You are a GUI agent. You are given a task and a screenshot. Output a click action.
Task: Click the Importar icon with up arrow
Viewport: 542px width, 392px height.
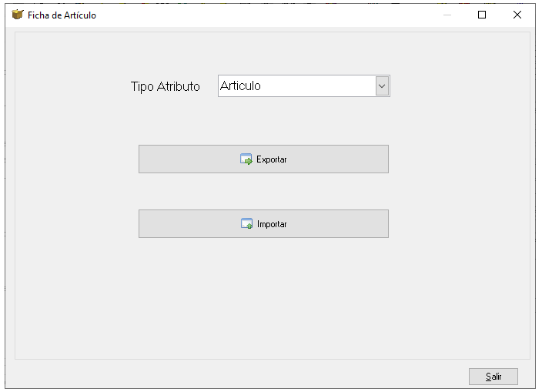[x=246, y=223]
